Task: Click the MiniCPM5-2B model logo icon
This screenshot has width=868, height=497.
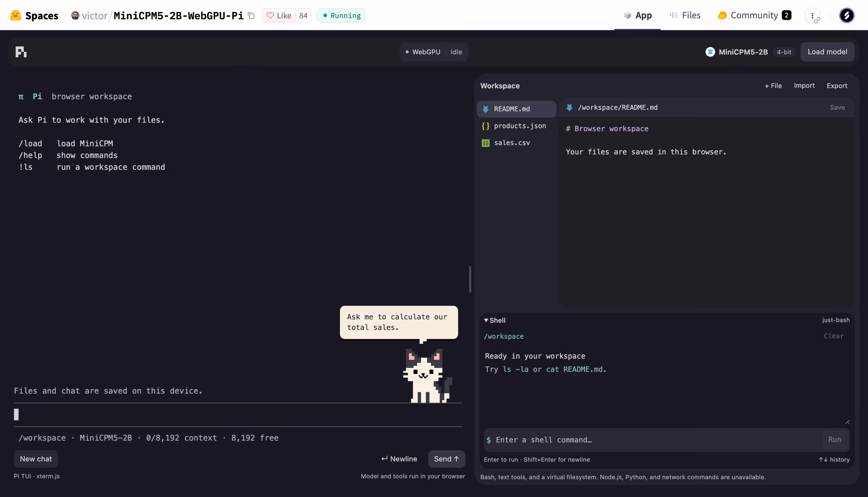Action: [710, 52]
